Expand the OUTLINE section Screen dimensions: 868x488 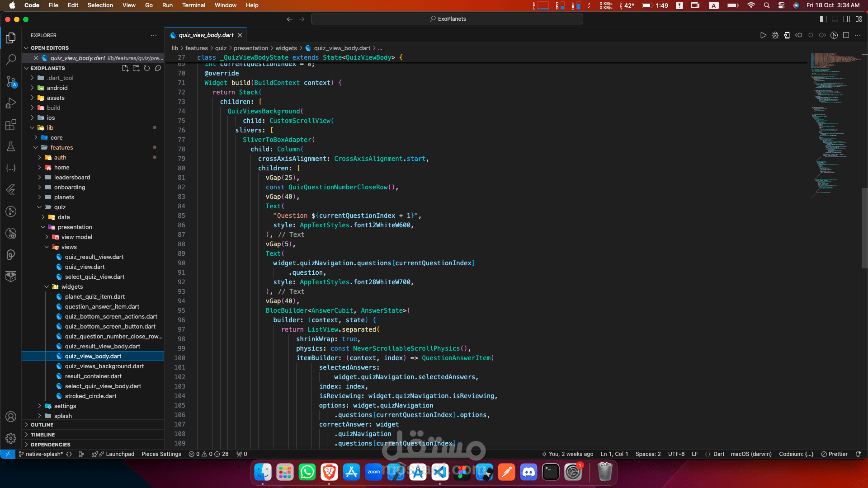[42, 425]
